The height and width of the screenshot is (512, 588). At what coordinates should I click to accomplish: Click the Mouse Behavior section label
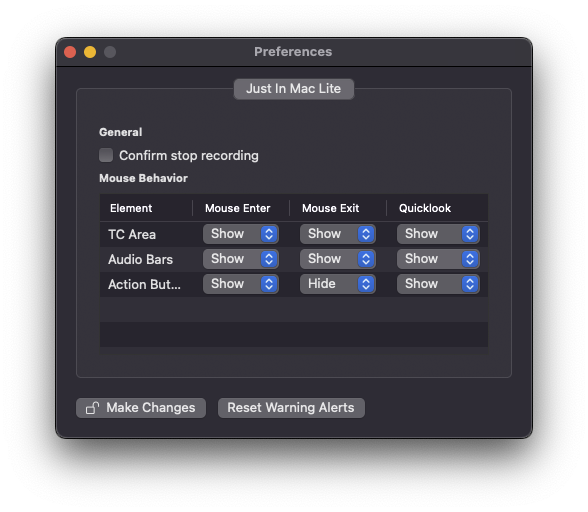[143, 178]
